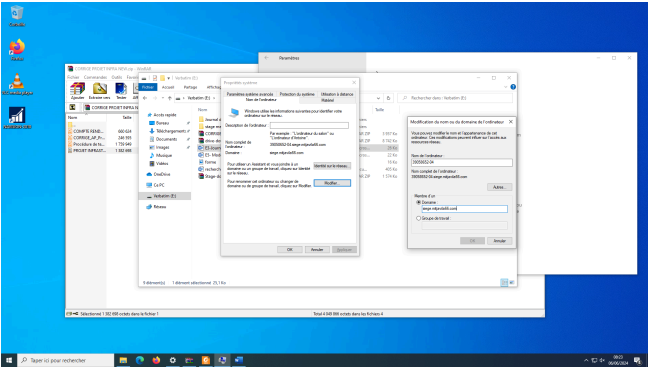Open Outils menu in WinRAR

(117, 77)
